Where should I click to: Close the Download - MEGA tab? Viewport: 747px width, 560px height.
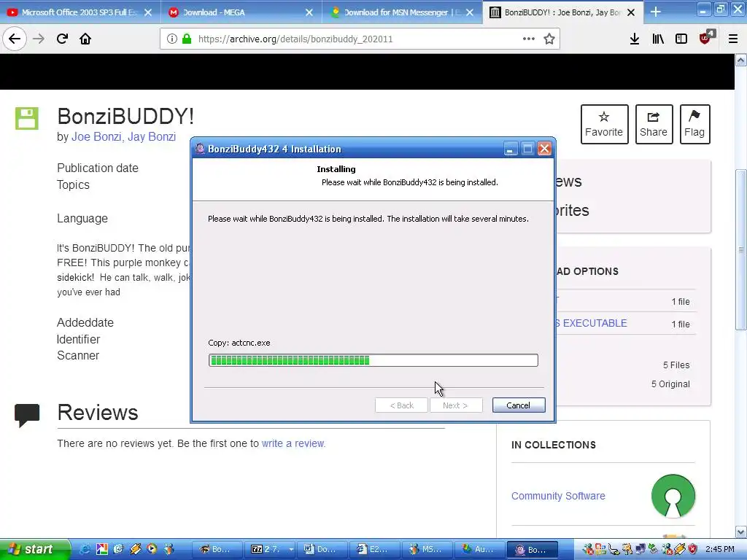309,12
